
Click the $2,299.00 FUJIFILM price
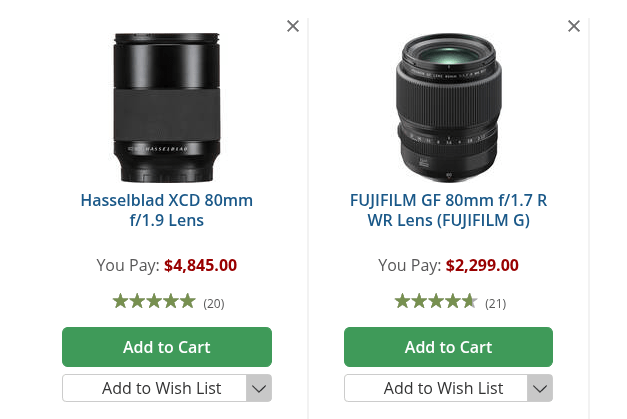(x=482, y=265)
